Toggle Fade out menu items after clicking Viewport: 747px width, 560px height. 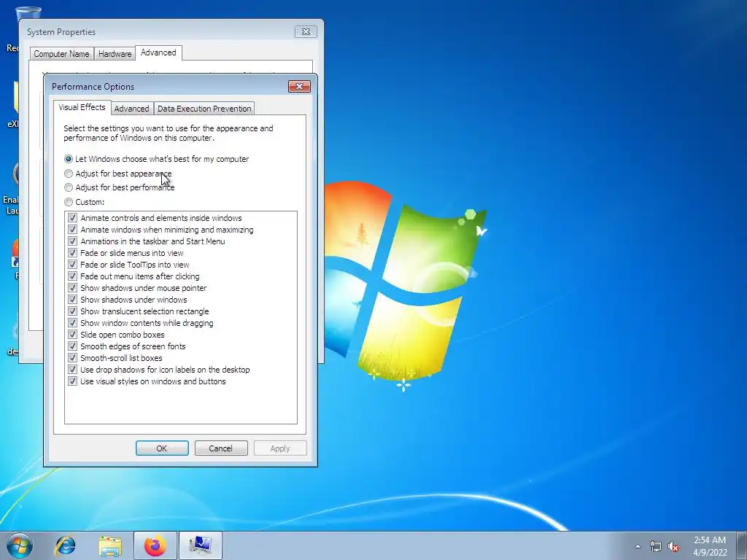[72, 276]
